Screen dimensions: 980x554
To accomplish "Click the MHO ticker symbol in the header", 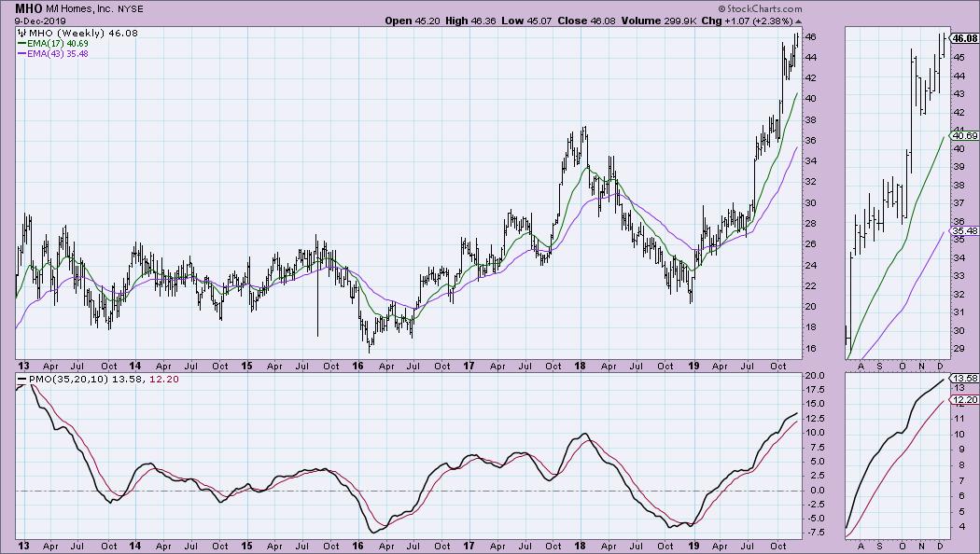I will [x=29, y=8].
